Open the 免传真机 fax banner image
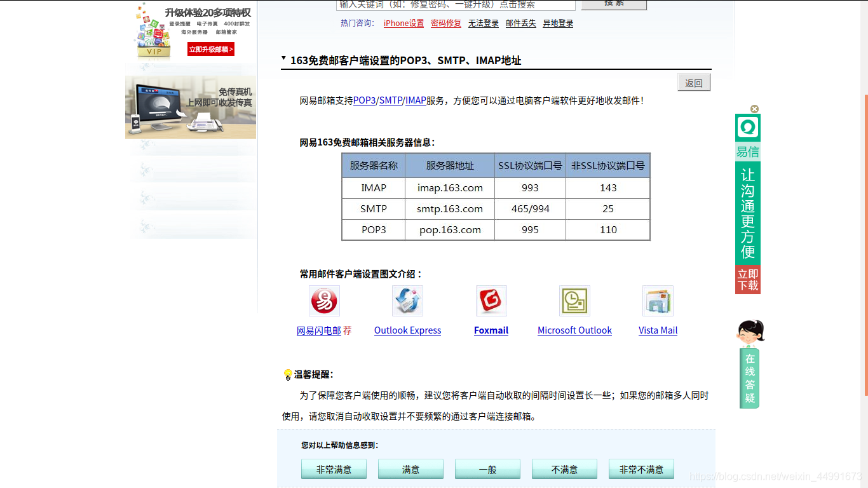 tap(191, 107)
